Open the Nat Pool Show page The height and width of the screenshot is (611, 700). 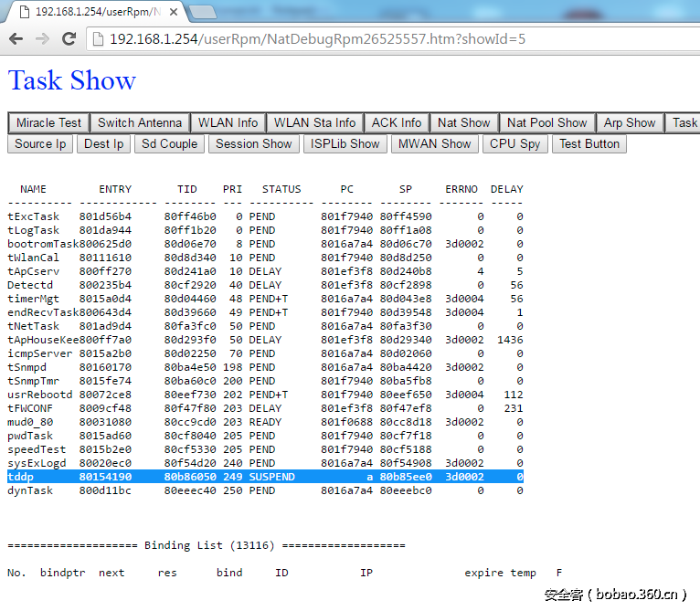546,122
